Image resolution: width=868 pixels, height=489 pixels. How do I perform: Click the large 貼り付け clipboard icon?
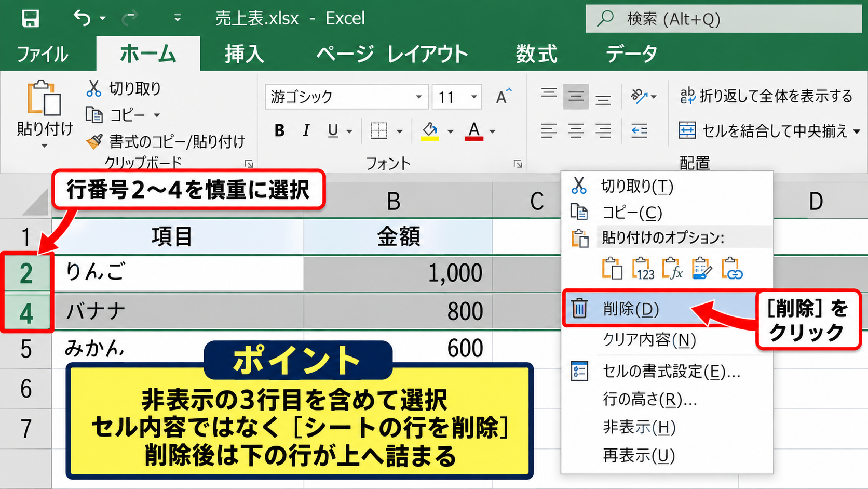pos(44,97)
